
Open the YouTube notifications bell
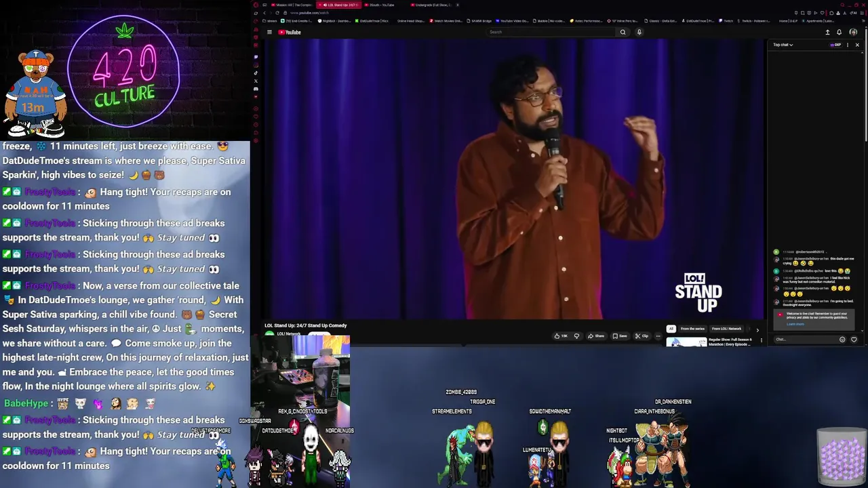(x=839, y=32)
